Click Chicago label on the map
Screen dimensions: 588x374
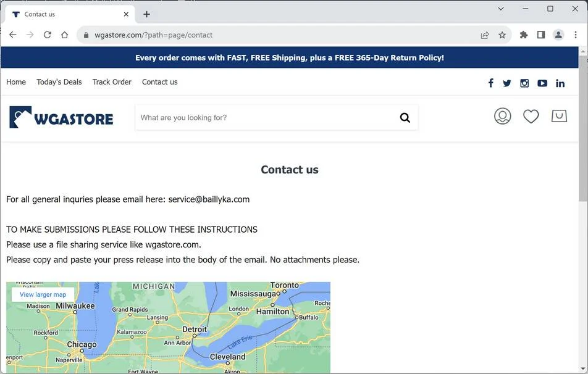82,344
